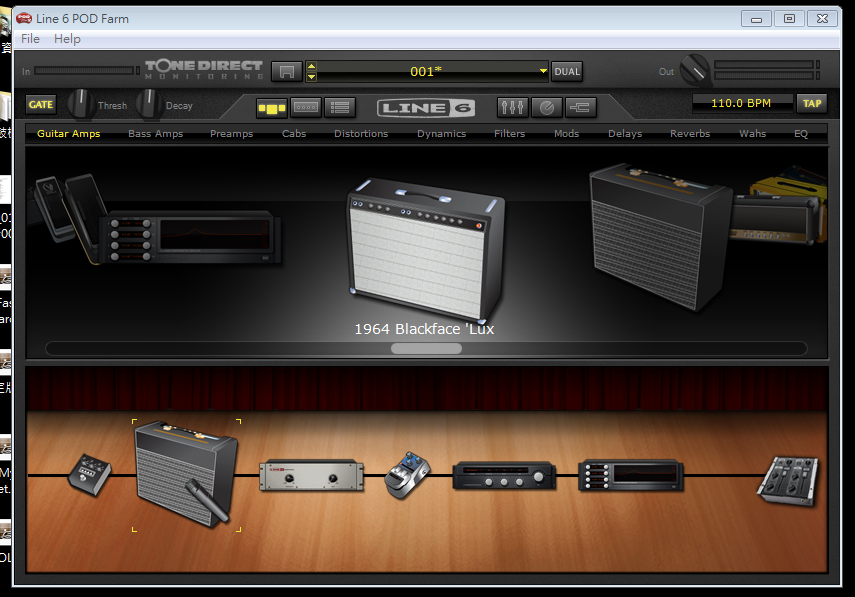Viewport: 855px width, 597px height.
Task: Select the small stomp pedal starting the signal chain
Action: click(x=89, y=474)
